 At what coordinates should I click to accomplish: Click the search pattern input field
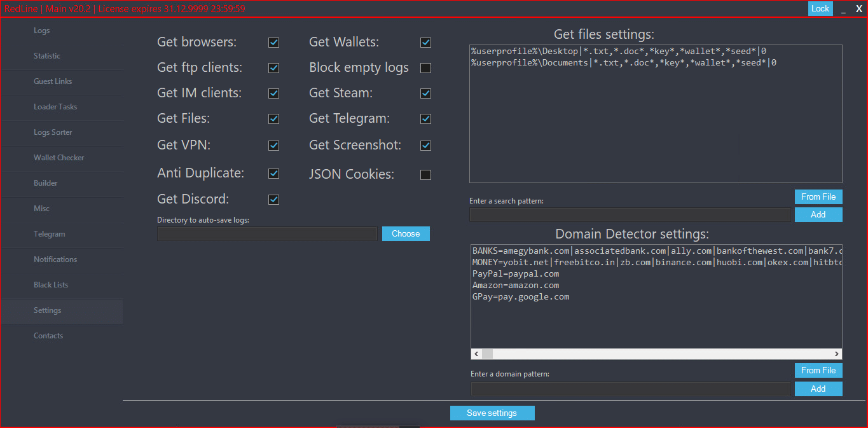click(x=630, y=215)
